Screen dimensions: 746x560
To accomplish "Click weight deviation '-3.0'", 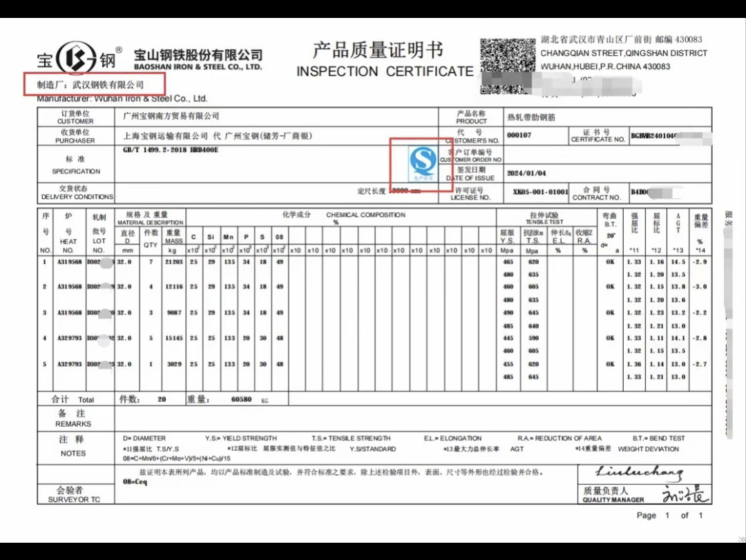I will coord(700,287).
